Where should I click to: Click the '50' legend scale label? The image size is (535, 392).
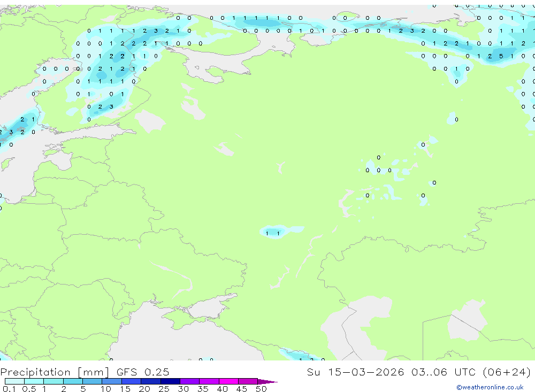261,389
